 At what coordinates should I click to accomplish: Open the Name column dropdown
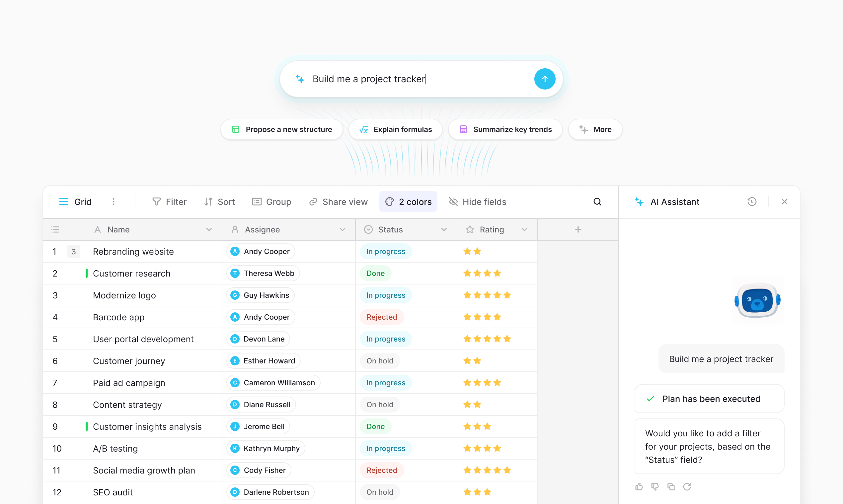pyautogui.click(x=209, y=229)
